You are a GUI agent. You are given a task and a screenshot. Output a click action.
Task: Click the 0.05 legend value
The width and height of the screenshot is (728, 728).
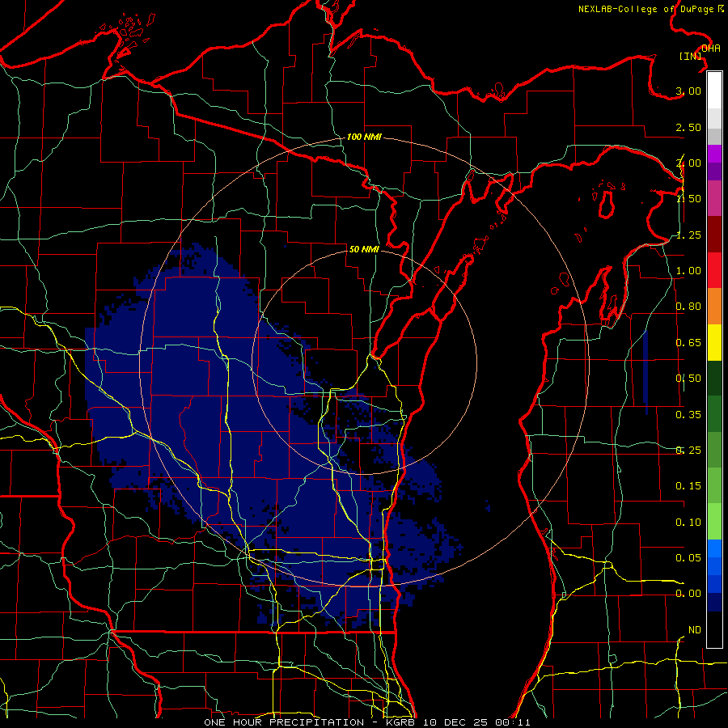[x=688, y=557]
